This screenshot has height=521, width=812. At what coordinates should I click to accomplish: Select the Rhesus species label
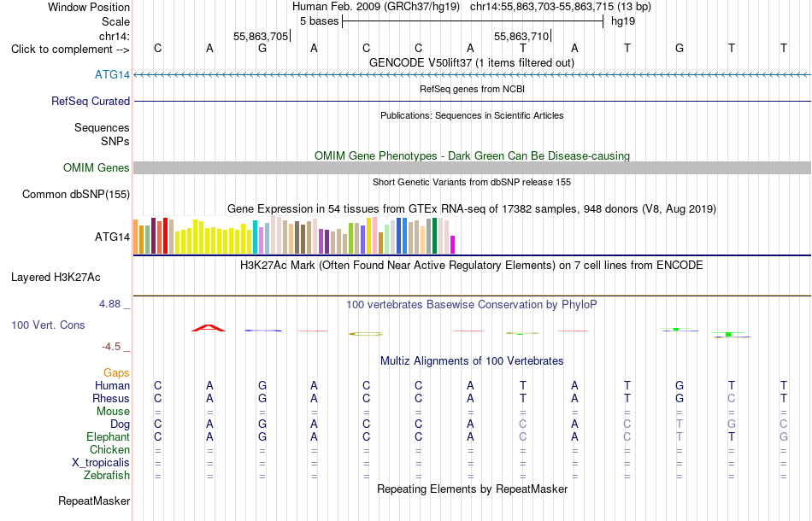tap(111, 398)
